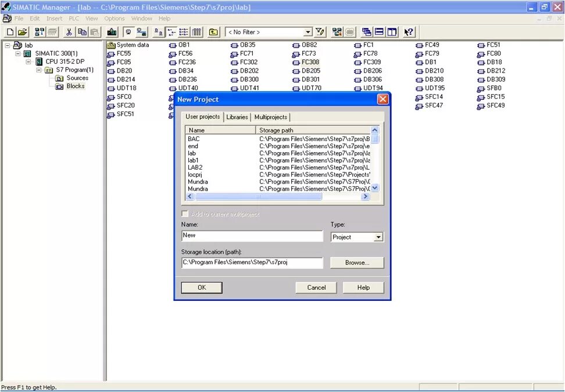Click the Edit Filter funnel icon
Screen dimensions: 565x392
click(320, 32)
